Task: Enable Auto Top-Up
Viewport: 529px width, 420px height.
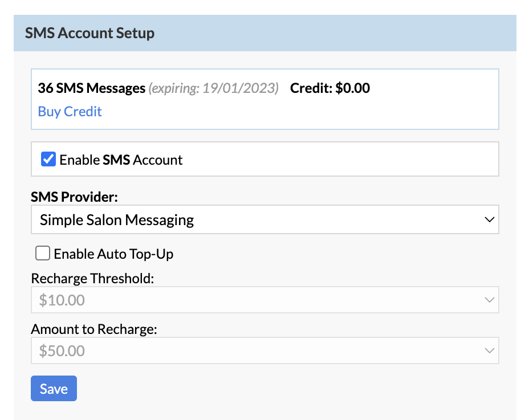Action: click(x=43, y=253)
